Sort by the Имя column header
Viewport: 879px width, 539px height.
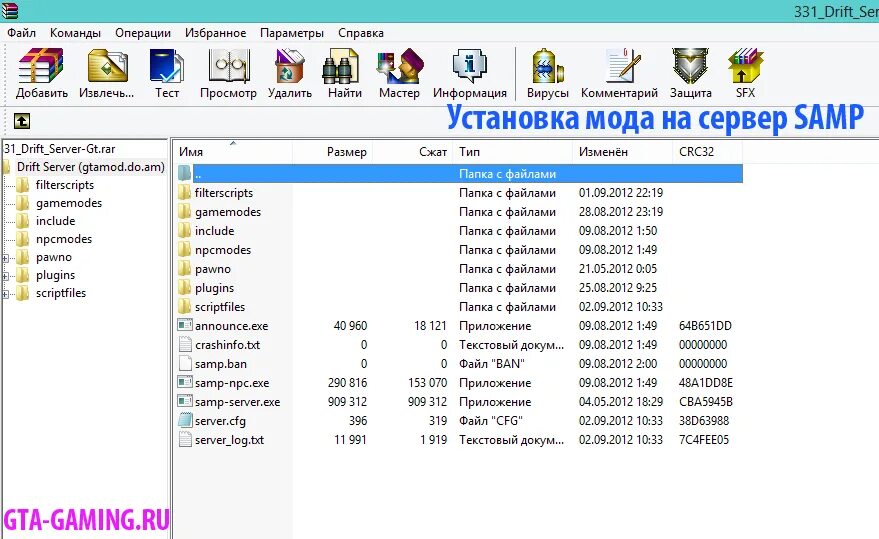[233, 151]
